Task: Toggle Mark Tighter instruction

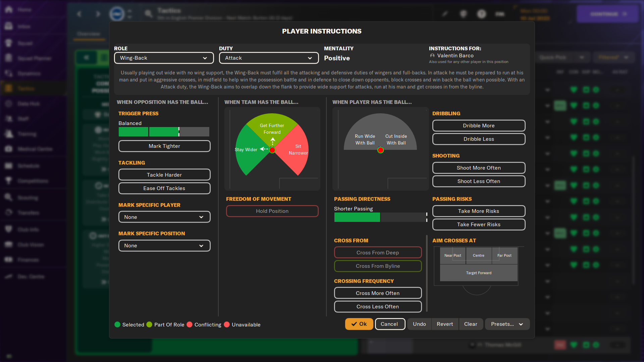Action: coord(164,146)
